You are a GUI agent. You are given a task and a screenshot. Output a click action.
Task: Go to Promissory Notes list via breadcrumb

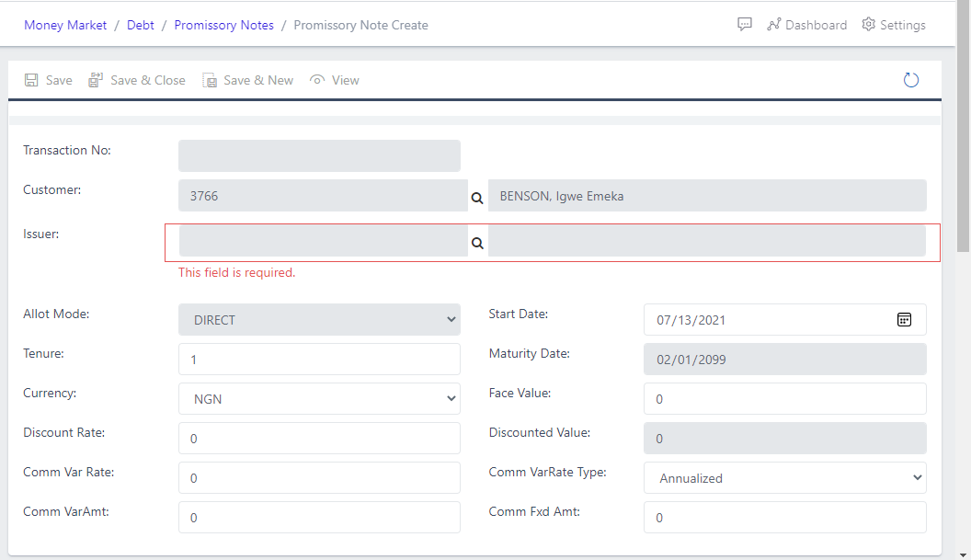(223, 25)
